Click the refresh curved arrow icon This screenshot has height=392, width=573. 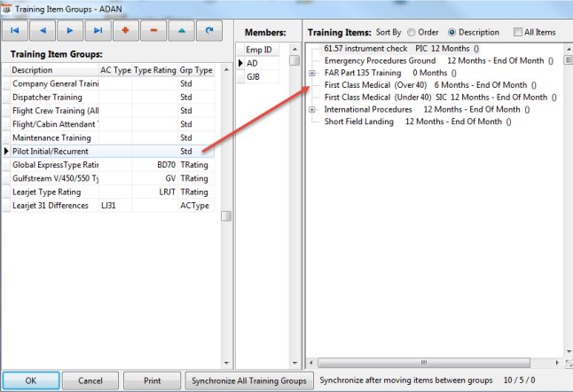pos(209,31)
